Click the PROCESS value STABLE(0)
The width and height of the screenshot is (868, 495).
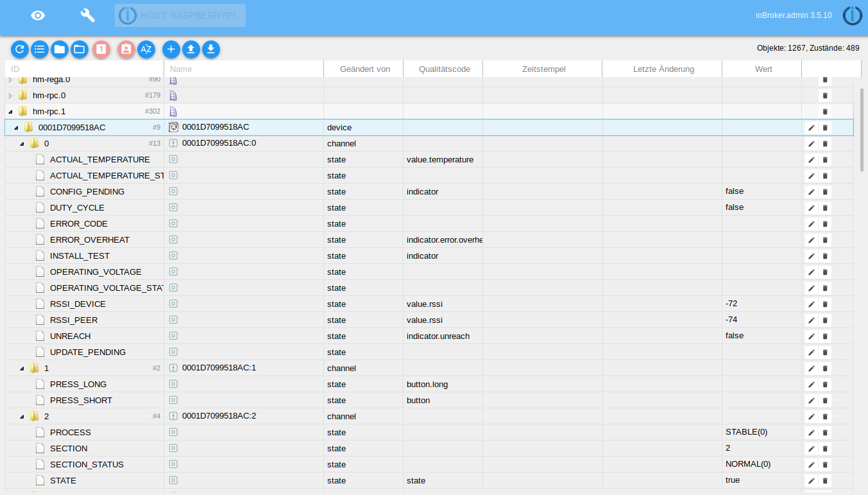click(x=746, y=432)
